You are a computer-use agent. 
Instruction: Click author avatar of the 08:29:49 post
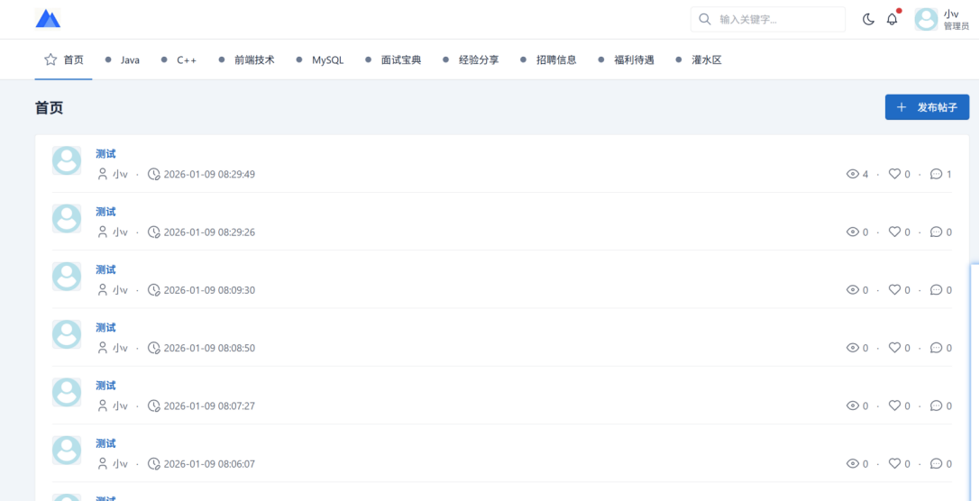66,160
